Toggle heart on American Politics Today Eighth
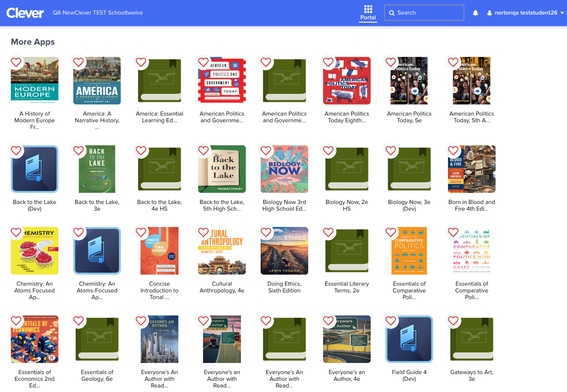Viewport: 567px width, 392px height. (x=328, y=62)
